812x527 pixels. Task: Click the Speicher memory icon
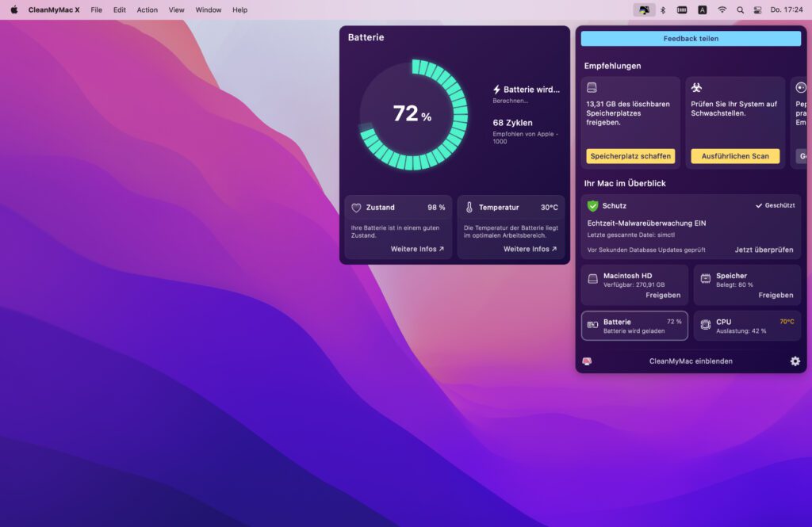click(705, 279)
